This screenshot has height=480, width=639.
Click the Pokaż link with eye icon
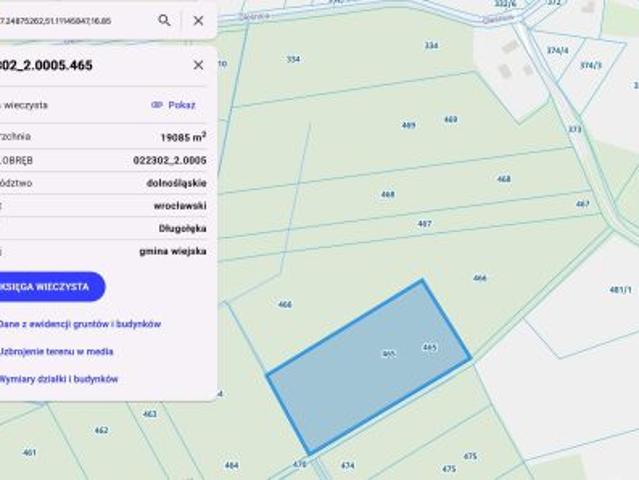pos(173,104)
